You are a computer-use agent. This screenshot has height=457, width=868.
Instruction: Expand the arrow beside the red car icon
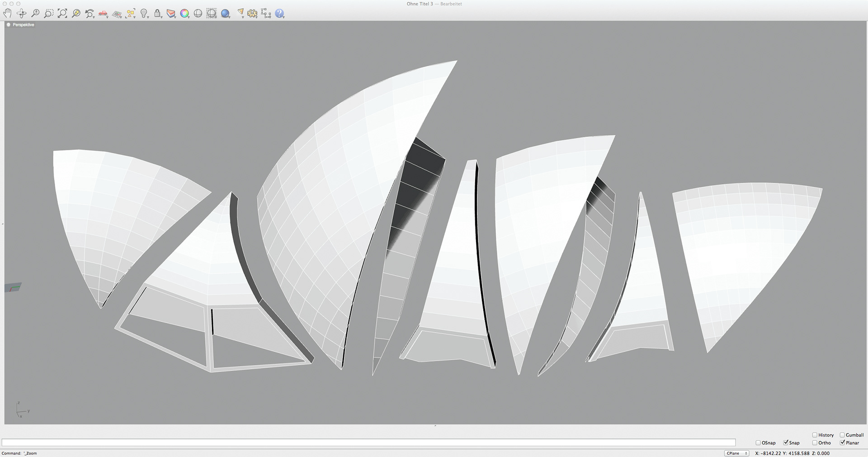[107, 18]
